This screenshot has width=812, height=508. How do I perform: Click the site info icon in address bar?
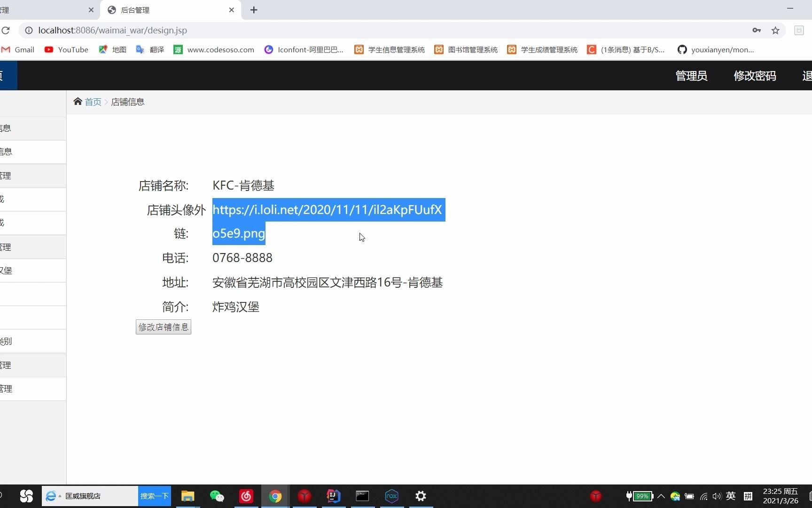click(29, 31)
